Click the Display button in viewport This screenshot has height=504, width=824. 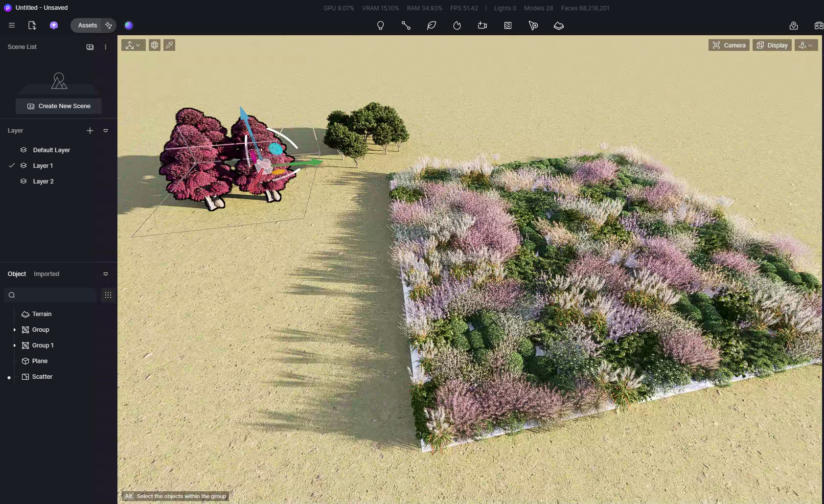[x=772, y=45]
